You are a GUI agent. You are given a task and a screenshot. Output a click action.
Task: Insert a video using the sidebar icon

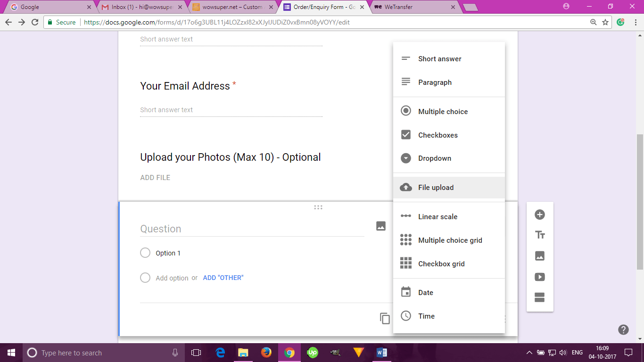click(x=539, y=277)
